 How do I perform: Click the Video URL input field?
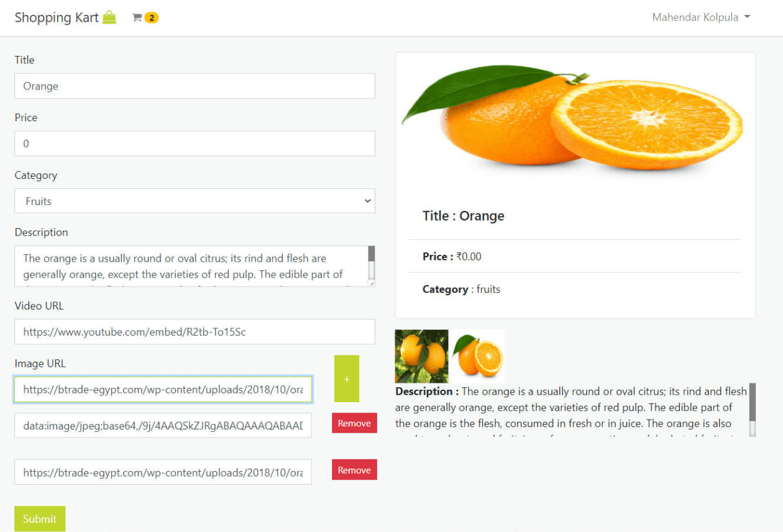pos(195,332)
